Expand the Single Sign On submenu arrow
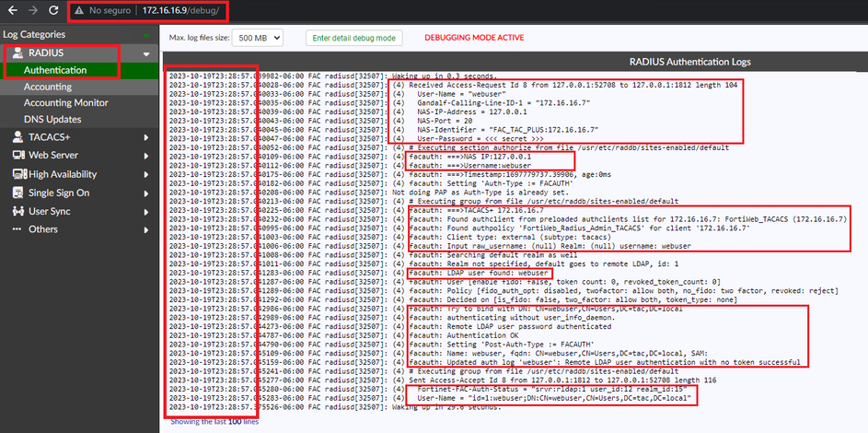 point(146,193)
